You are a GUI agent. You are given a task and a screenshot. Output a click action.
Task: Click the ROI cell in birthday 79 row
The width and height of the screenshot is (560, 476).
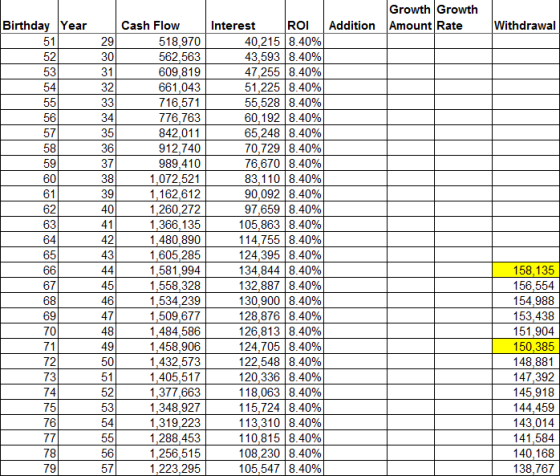click(x=304, y=469)
